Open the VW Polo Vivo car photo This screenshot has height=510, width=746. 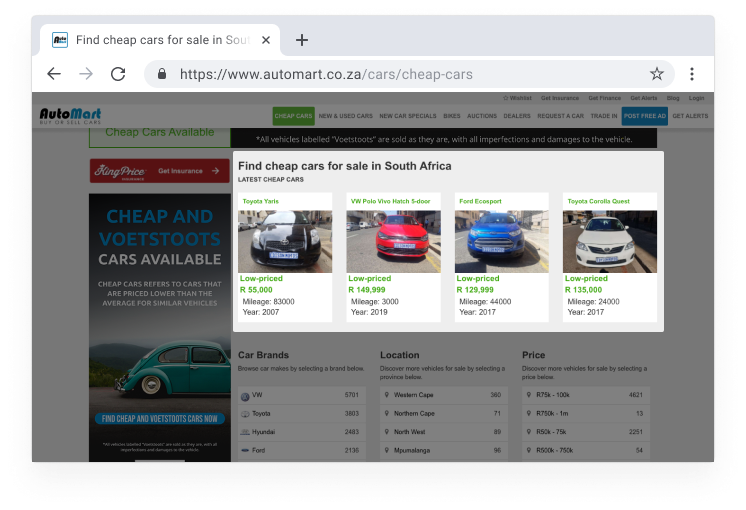click(393, 242)
